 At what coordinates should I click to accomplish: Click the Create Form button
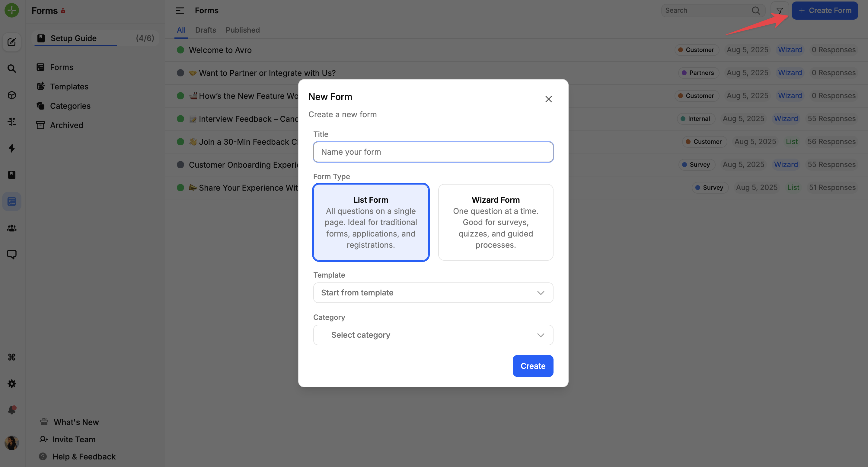[x=825, y=11]
